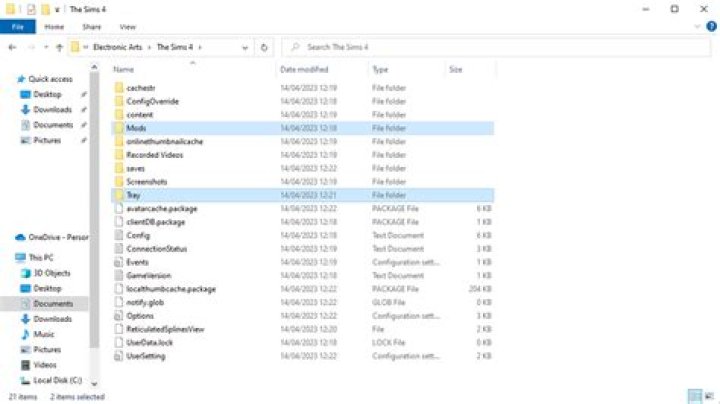Switch to details view button
The height and width of the screenshot is (404, 720).
[695, 396]
